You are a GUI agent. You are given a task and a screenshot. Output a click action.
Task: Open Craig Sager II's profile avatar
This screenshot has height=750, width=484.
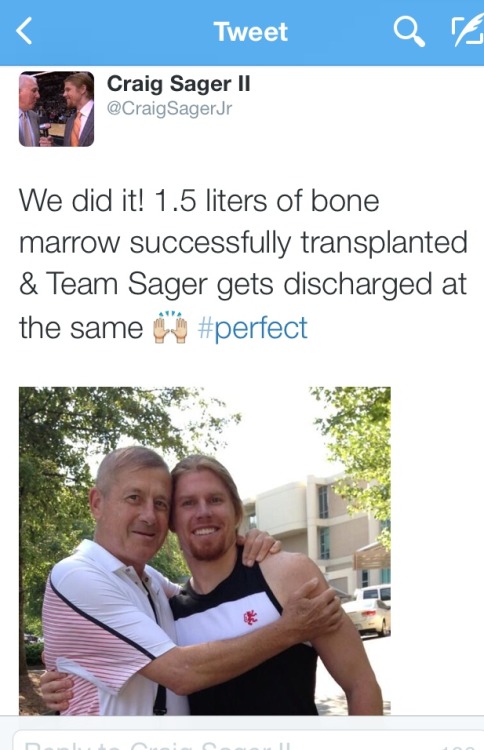coord(56,109)
